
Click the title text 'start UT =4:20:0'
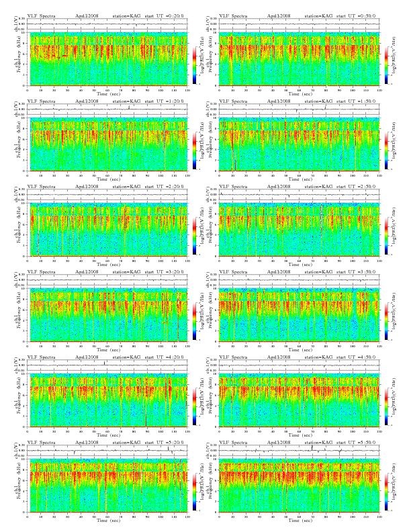point(165,357)
